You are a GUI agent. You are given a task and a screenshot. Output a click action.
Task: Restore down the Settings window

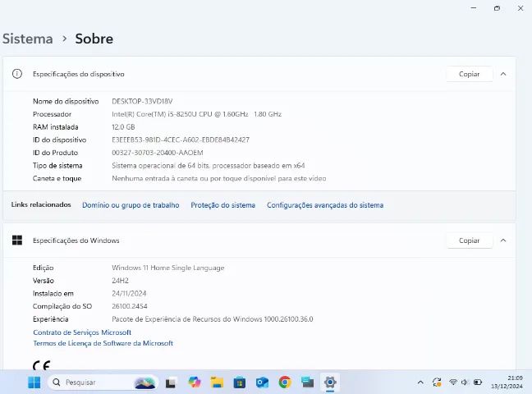click(x=497, y=8)
